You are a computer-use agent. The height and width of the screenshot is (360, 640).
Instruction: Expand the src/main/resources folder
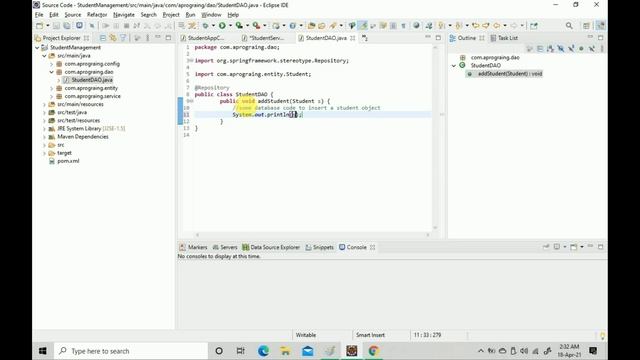tap(44, 104)
